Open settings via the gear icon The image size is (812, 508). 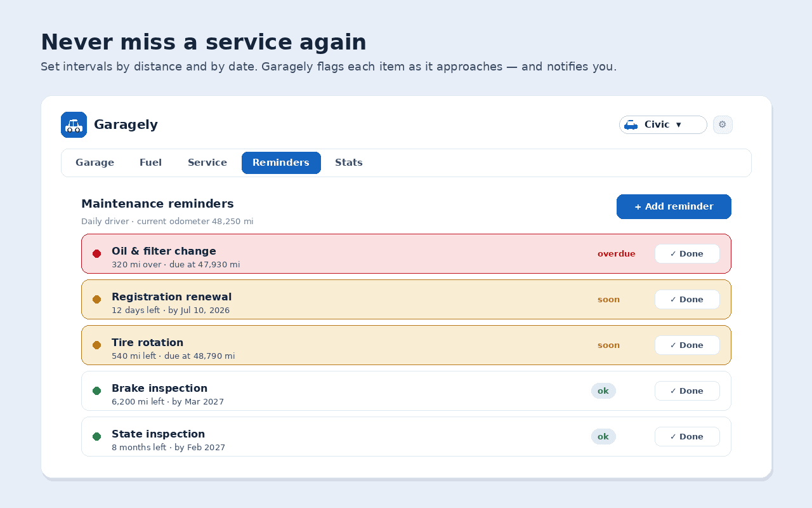[x=723, y=124]
